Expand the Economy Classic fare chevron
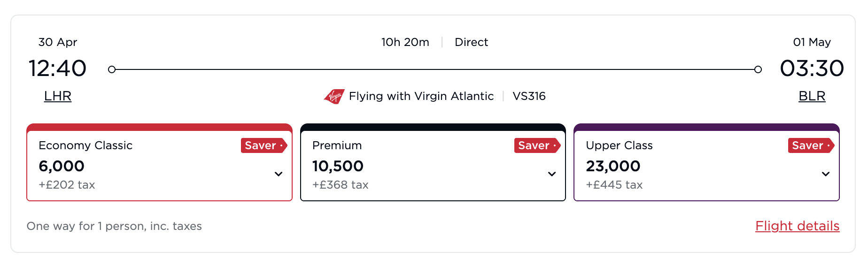 coord(279,174)
